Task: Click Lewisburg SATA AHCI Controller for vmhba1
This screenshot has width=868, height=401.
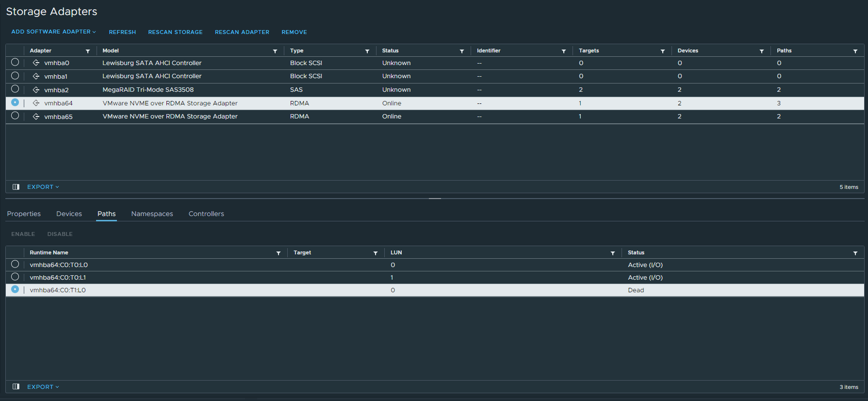Action: pyautogui.click(x=152, y=76)
